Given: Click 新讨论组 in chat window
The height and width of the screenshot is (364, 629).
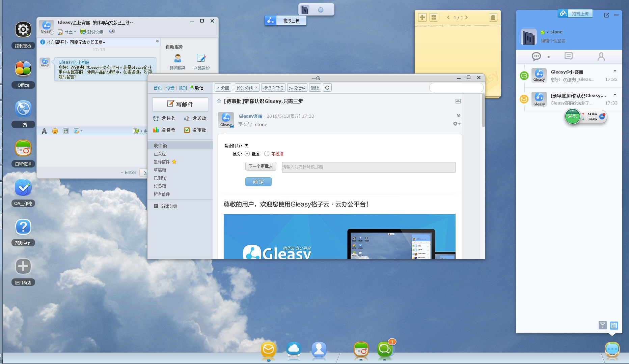Looking at the screenshot, I should (x=92, y=32).
